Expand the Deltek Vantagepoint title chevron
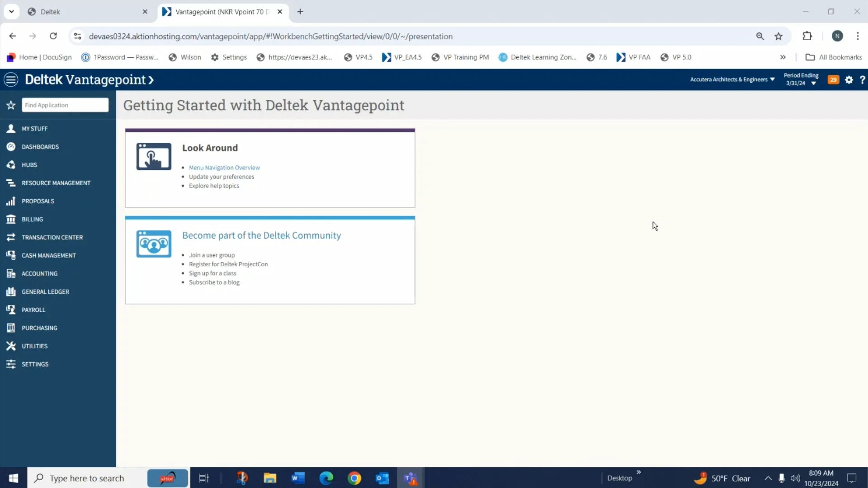The height and width of the screenshot is (488, 868). click(x=151, y=80)
